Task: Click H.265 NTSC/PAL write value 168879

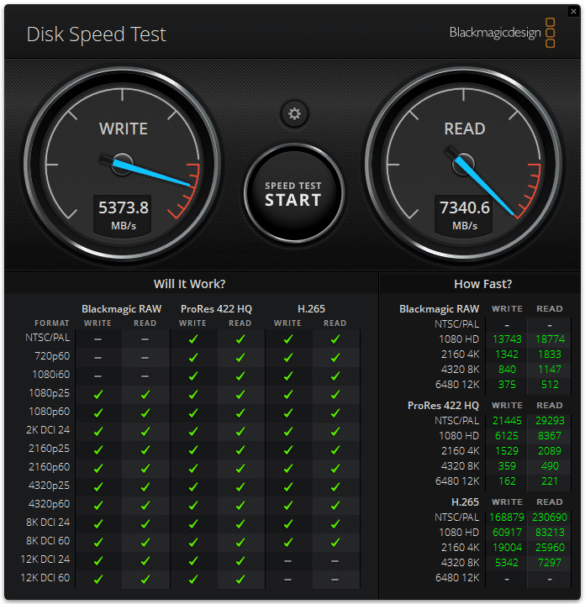Action: [x=507, y=517]
